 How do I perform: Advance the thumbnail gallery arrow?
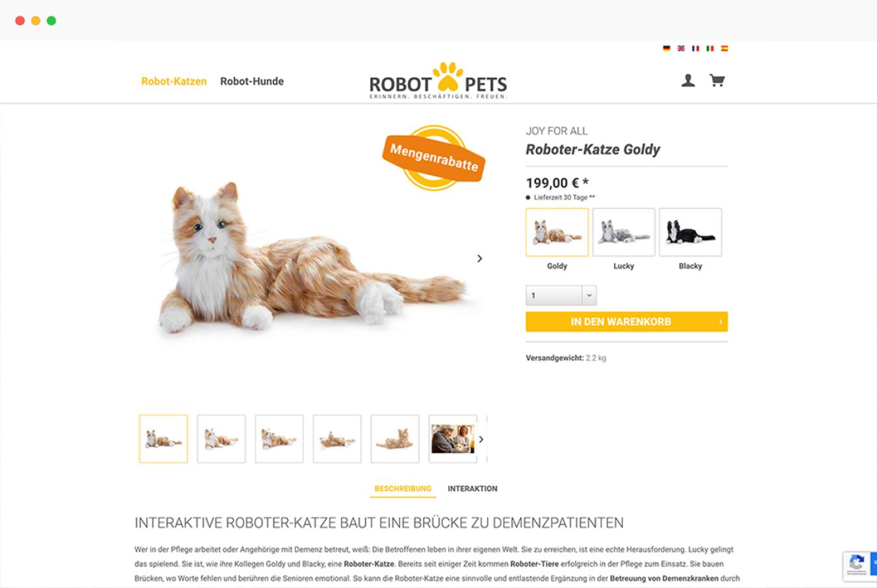481,439
